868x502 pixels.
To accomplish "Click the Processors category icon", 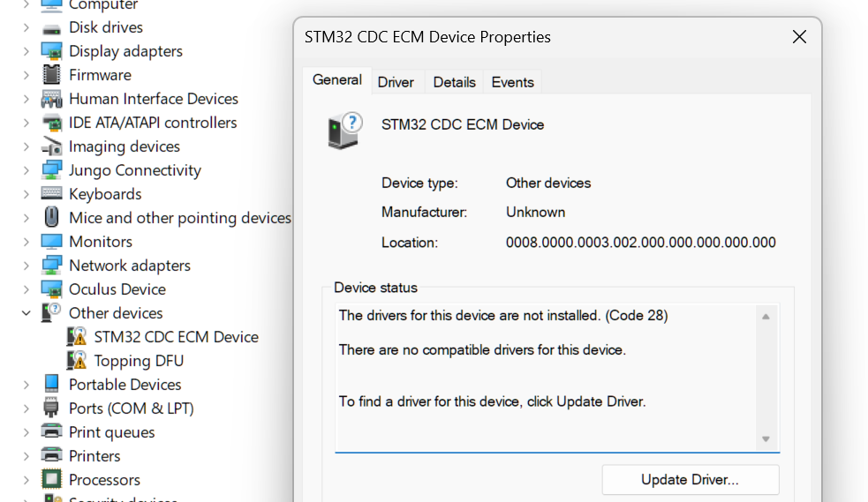I will [x=52, y=480].
